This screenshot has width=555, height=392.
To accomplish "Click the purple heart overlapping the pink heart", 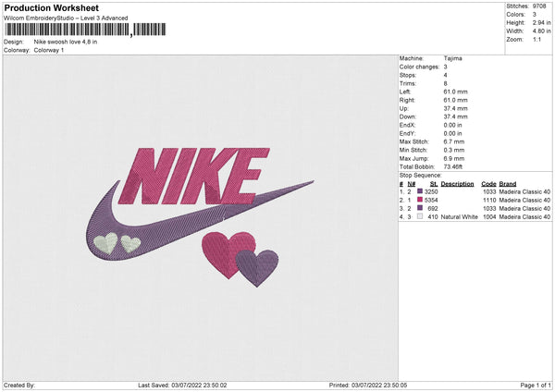I will pyautogui.click(x=257, y=268).
